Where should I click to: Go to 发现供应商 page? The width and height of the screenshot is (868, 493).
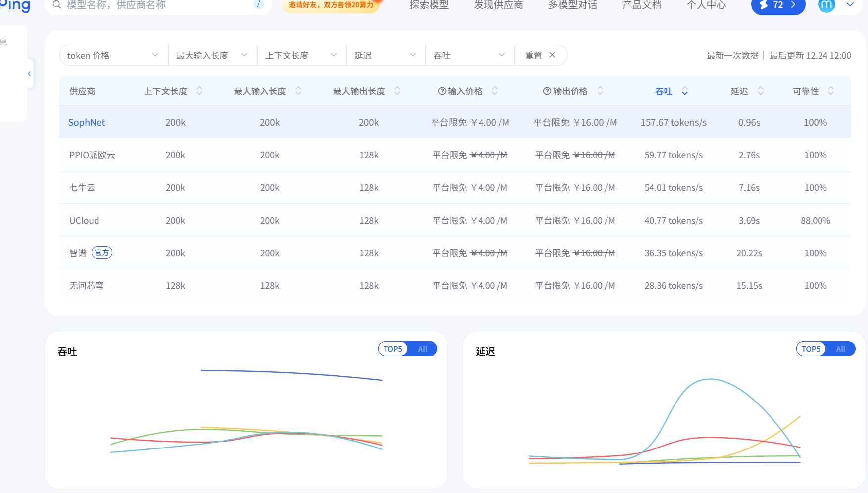498,5
